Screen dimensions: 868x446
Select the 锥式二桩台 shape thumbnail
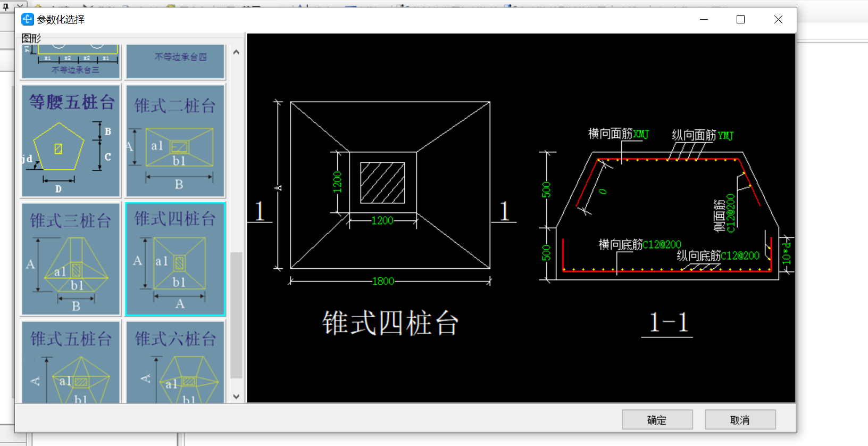pos(176,141)
